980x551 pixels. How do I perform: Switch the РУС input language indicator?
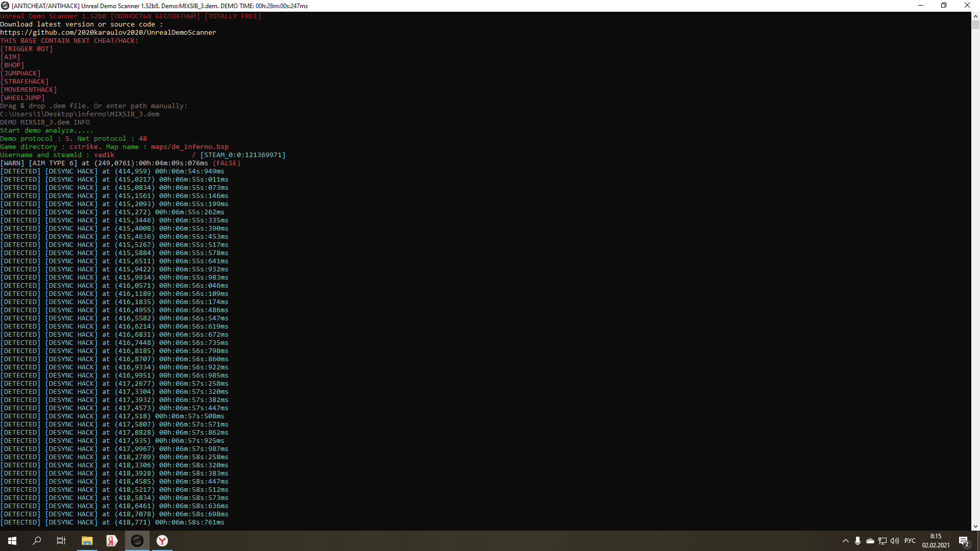point(910,541)
